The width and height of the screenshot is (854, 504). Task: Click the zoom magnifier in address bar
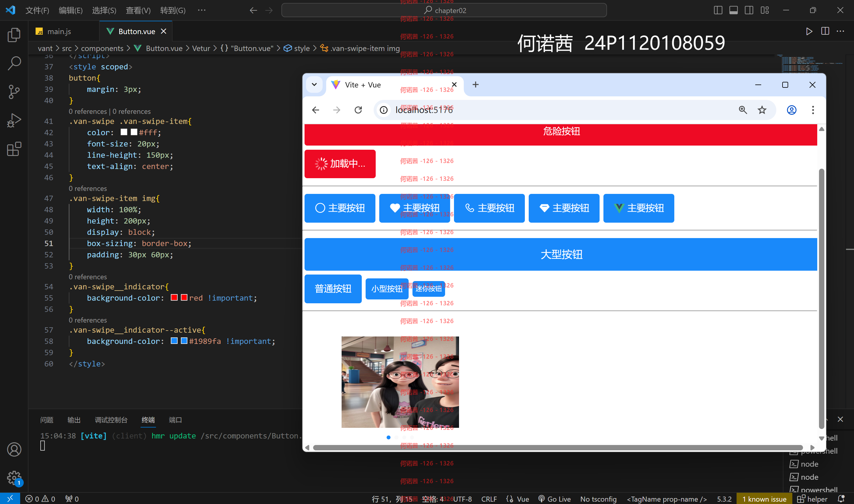click(743, 110)
